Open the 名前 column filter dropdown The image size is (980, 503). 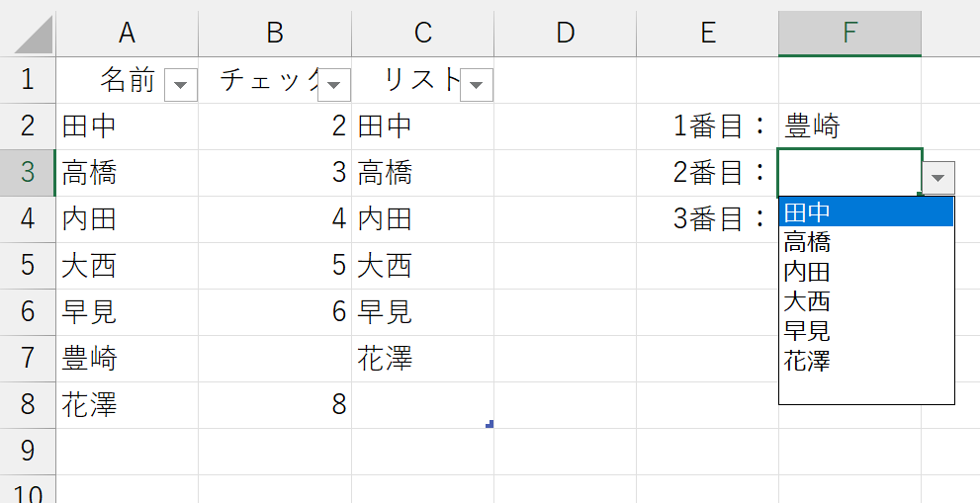(x=181, y=85)
